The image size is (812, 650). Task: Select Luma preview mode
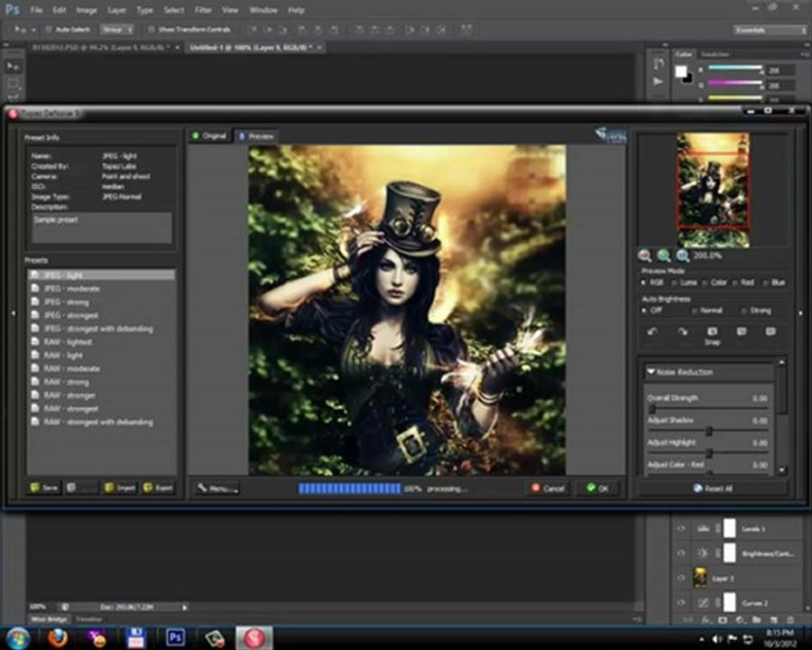tap(674, 283)
